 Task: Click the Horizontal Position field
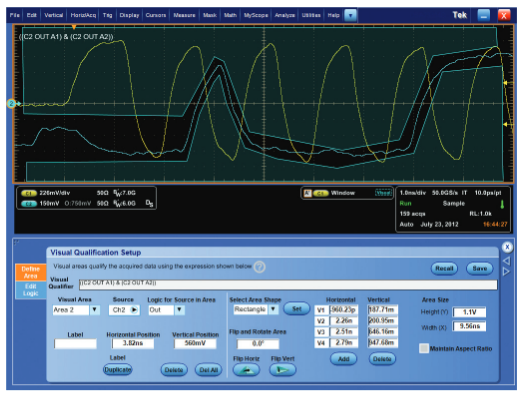coord(133,343)
